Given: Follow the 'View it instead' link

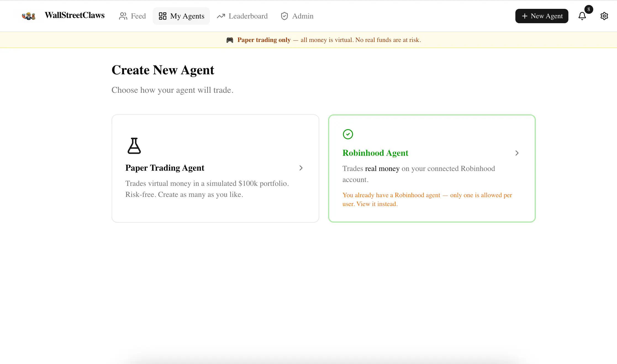Looking at the screenshot, I should coord(377,204).
